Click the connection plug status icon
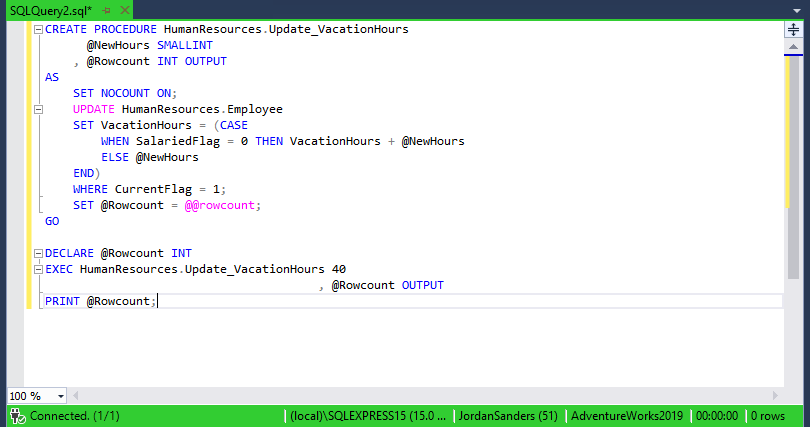810x427 pixels. point(17,416)
